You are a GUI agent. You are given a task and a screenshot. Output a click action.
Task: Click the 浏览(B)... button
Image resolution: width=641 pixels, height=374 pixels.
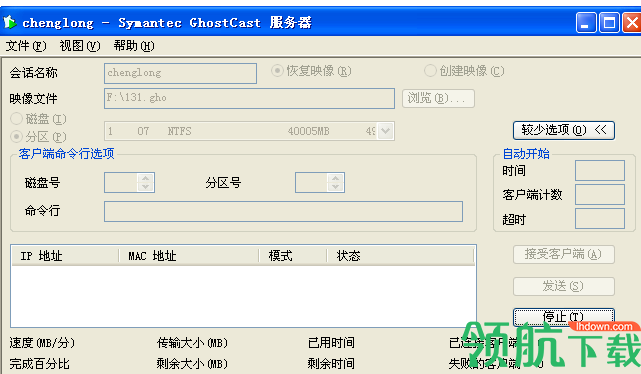coord(438,99)
